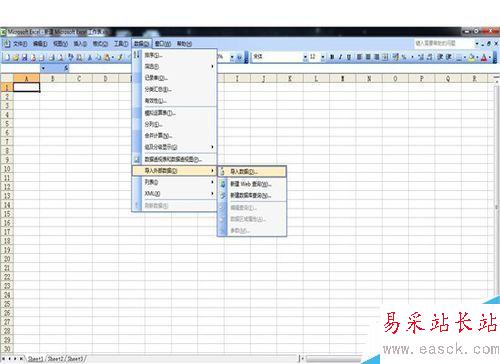
Task: Click the New blank workbook icon
Action: pos(7,57)
